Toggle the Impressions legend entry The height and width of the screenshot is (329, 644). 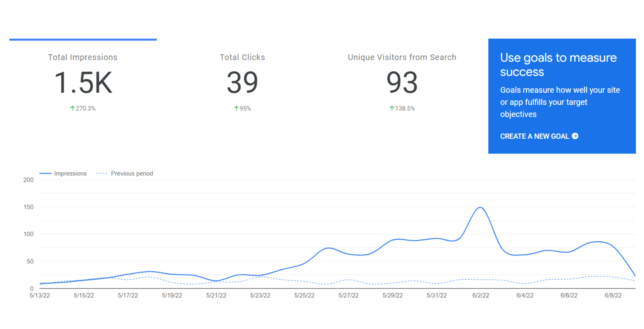coord(63,174)
